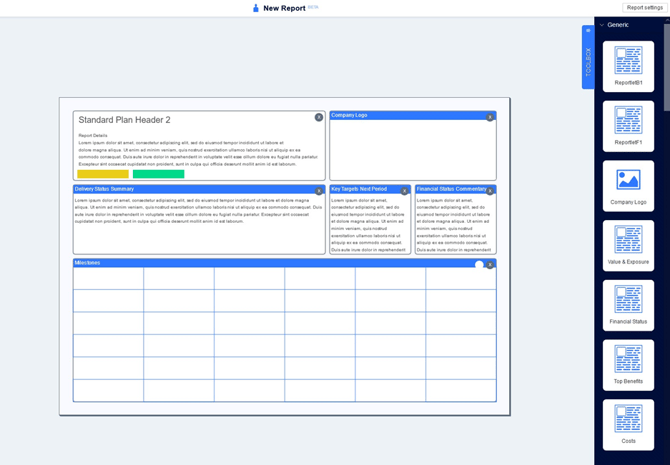Remove the Financial Status Commentary panel

click(x=490, y=191)
